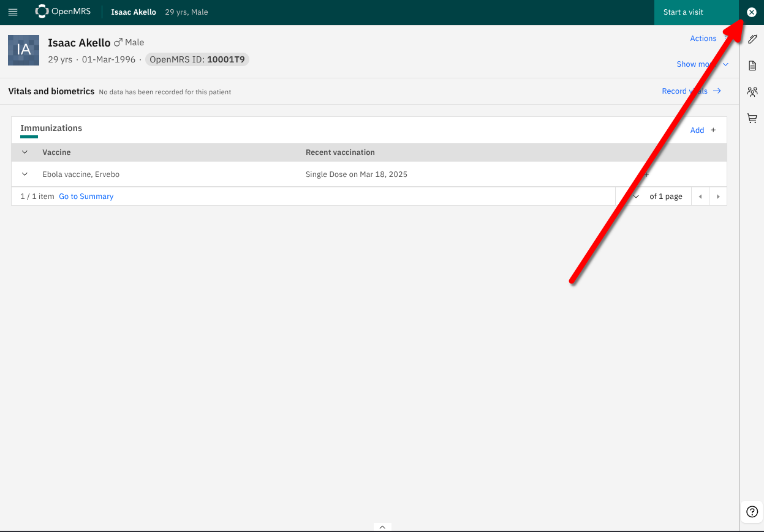The height and width of the screenshot is (532, 764).
Task: Go to previous page of immunizations
Action: pos(700,197)
